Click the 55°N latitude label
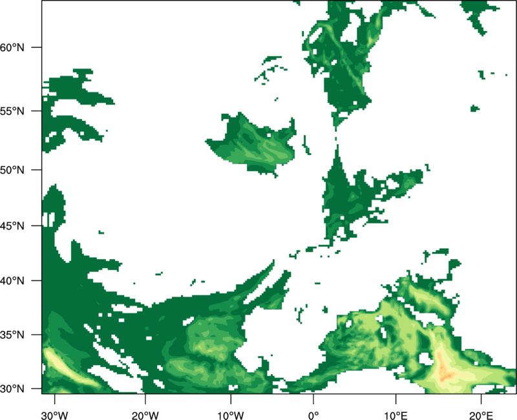 [12, 111]
